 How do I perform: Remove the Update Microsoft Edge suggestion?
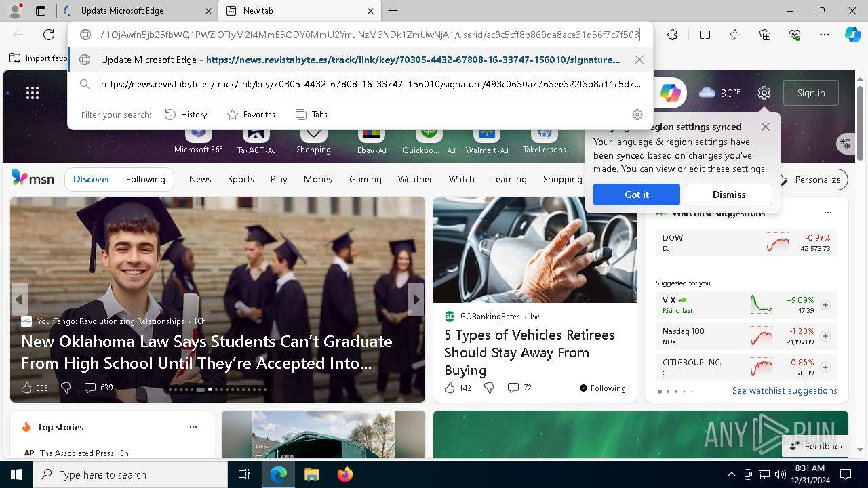(x=639, y=60)
